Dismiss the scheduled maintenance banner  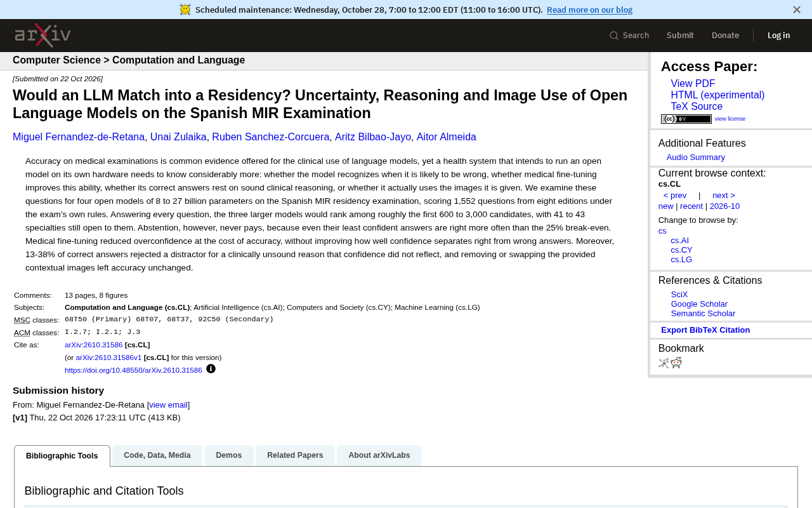pos(797,10)
